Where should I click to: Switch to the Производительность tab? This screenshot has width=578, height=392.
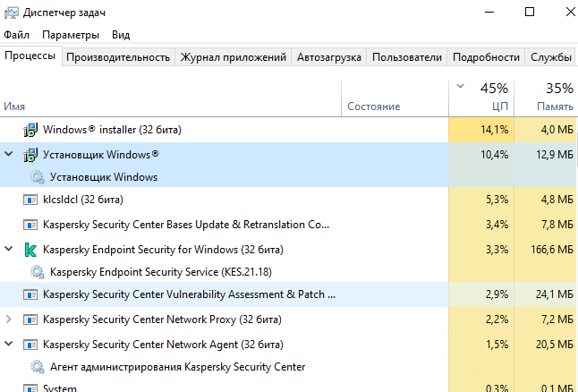[118, 57]
